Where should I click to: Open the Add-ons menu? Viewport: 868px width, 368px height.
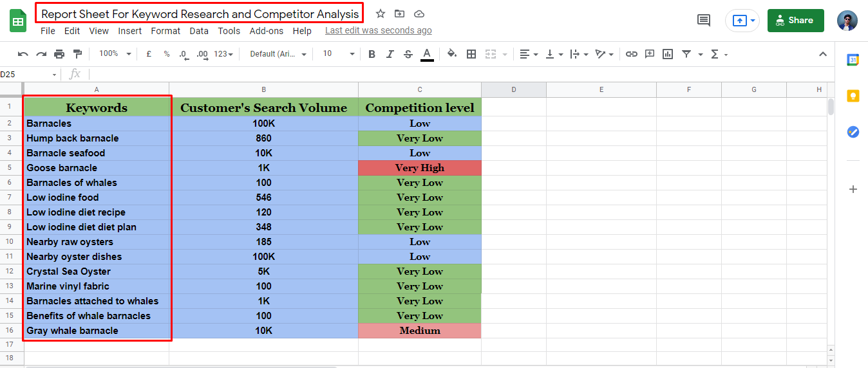pos(266,31)
